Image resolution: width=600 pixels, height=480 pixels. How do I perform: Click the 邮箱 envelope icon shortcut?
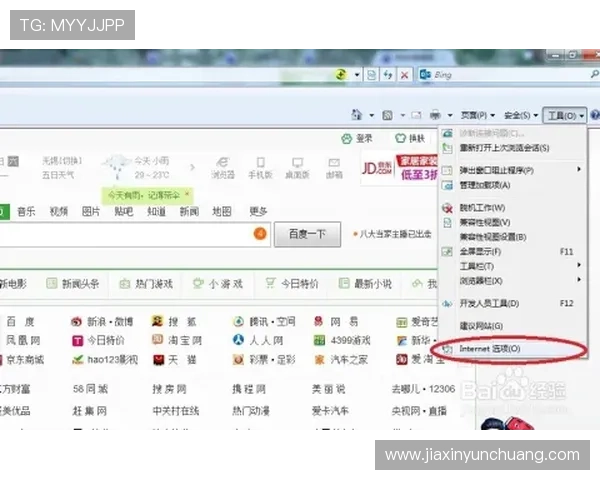[x=334, y=168]
